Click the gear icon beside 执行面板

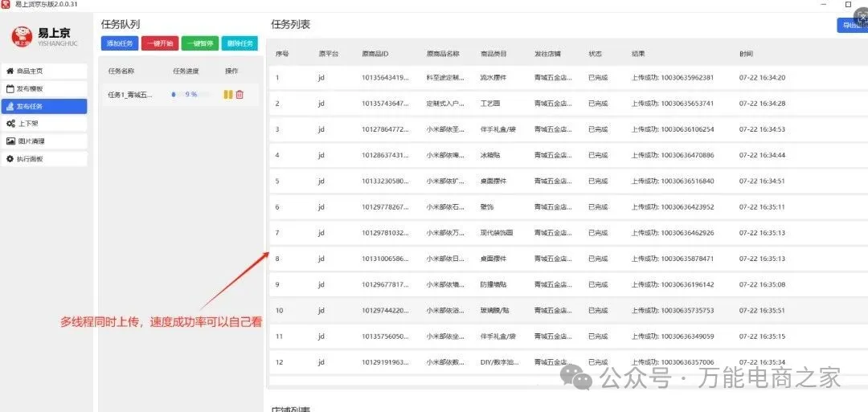(x=10, y=159)
